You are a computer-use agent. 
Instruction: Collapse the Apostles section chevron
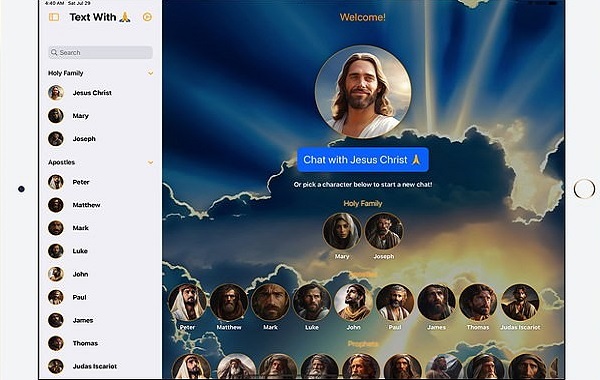[151, 163]
